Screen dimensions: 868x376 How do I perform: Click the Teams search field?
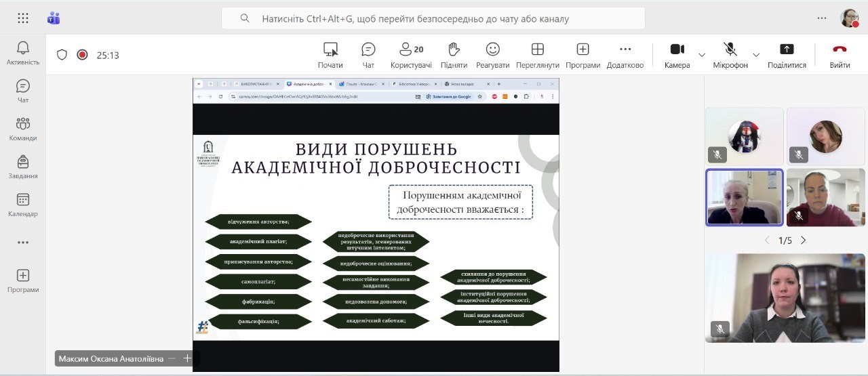433,18
